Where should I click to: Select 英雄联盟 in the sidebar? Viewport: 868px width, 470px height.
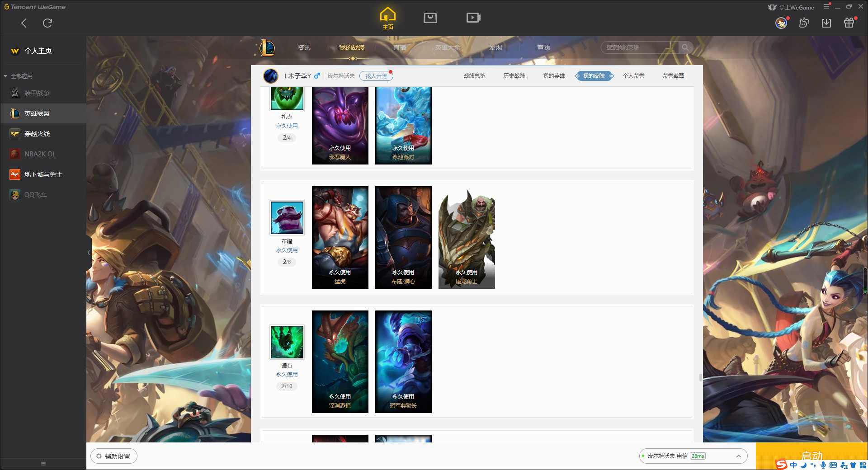click(x=43, y=113)
